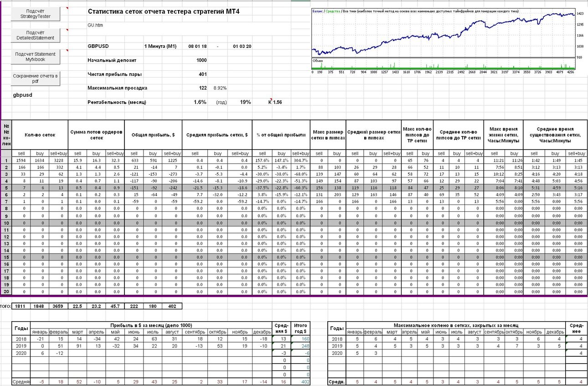Click lowercase 'gbpusd' cell under buttons
Image resolution: width=588 pixels, height=386 pixels.
[x=22, y=95]
